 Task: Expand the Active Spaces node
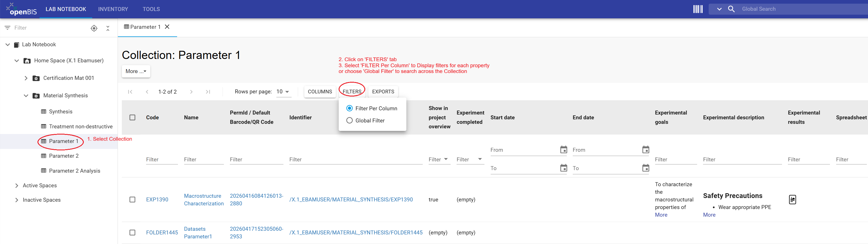tap(17, 186)
